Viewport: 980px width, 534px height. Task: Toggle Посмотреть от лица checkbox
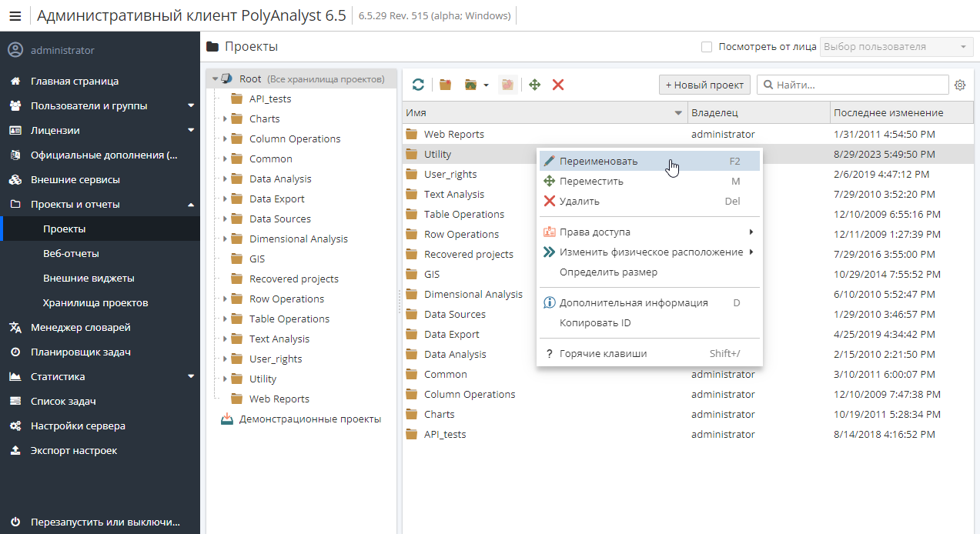click(x=707, y=47)
